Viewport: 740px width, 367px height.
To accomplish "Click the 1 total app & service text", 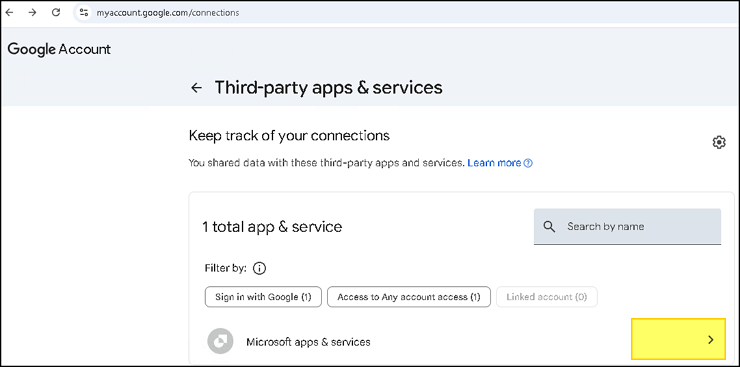I will pos(272,226).
